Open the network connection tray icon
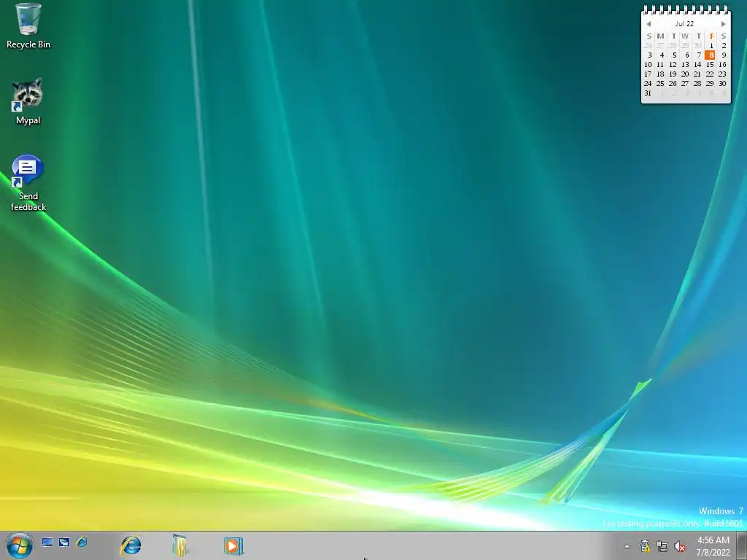The image size is (747, 560). (662, 545)
